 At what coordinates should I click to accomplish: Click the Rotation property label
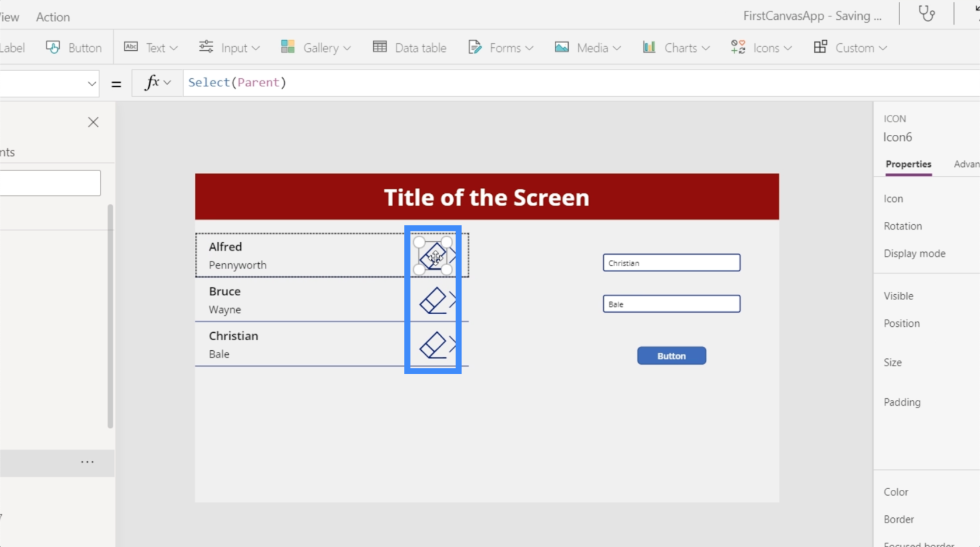coord(902,226)
